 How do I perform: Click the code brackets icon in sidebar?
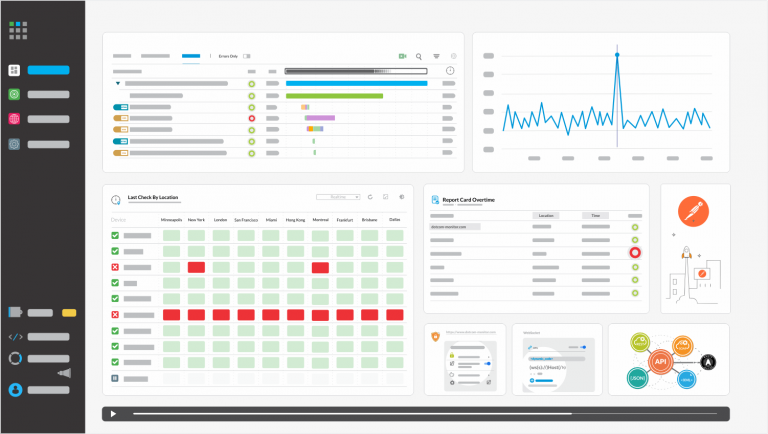[x=15, y=337]
